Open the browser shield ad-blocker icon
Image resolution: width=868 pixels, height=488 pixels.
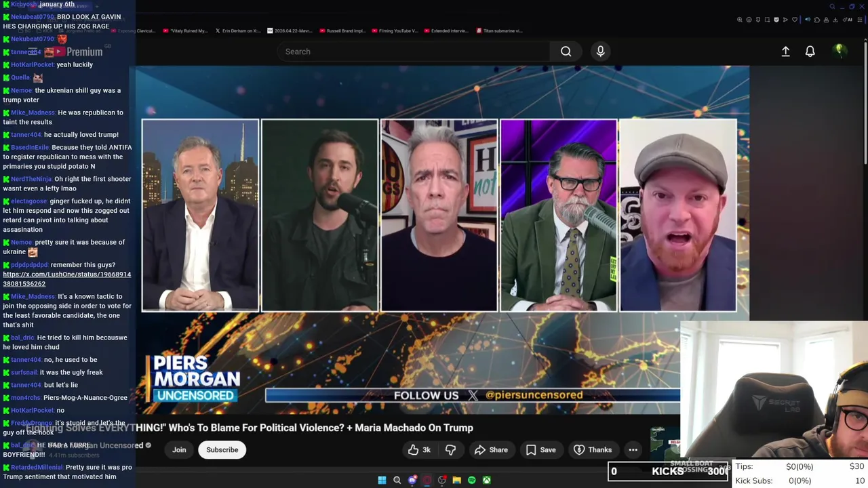(x=776, y=20)
